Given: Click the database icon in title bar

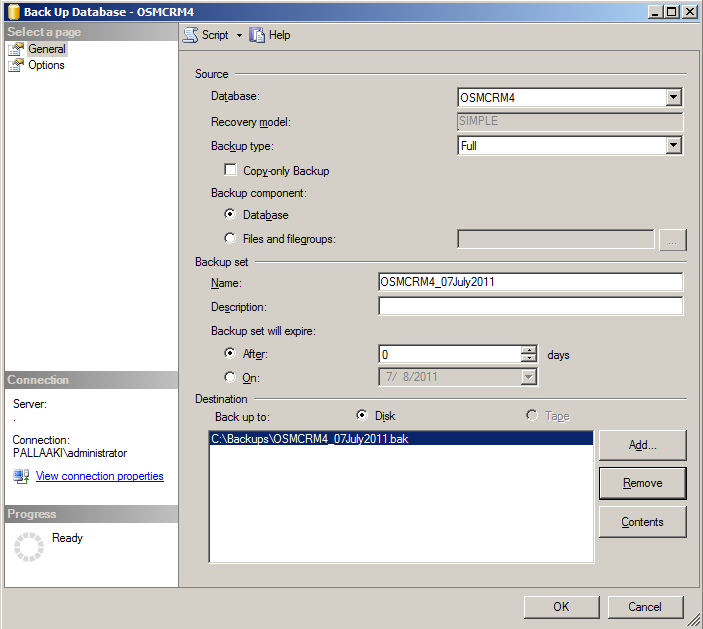Looking at the screenshot, I should pos(13,11).
